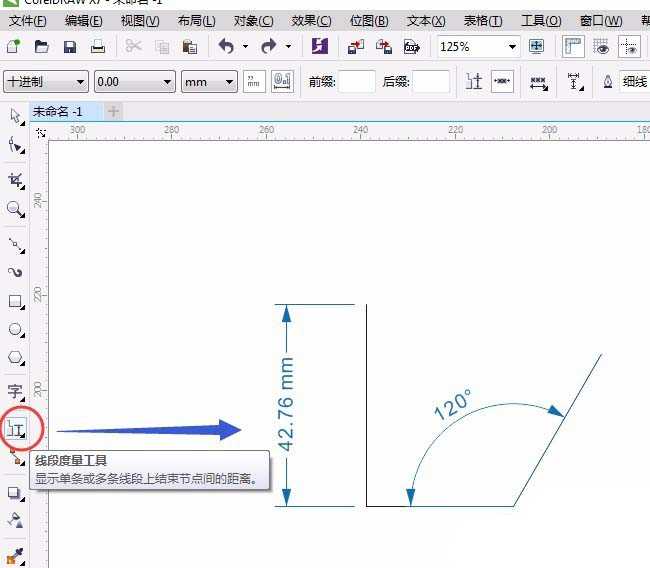Select the Zoom magnifier tool
The height and width of the screenshot is (568, 650).
(x=15, y=209)
